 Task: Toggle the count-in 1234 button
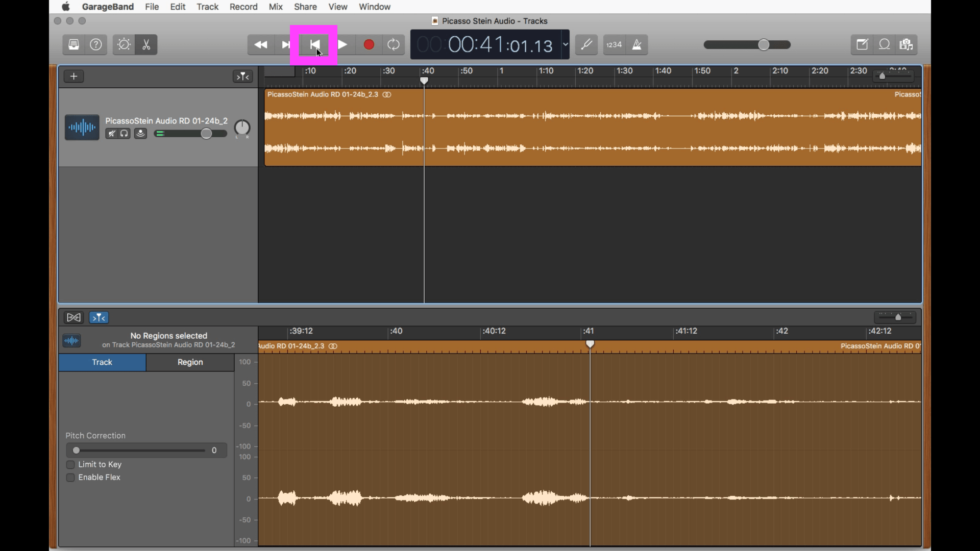[614, 45]
